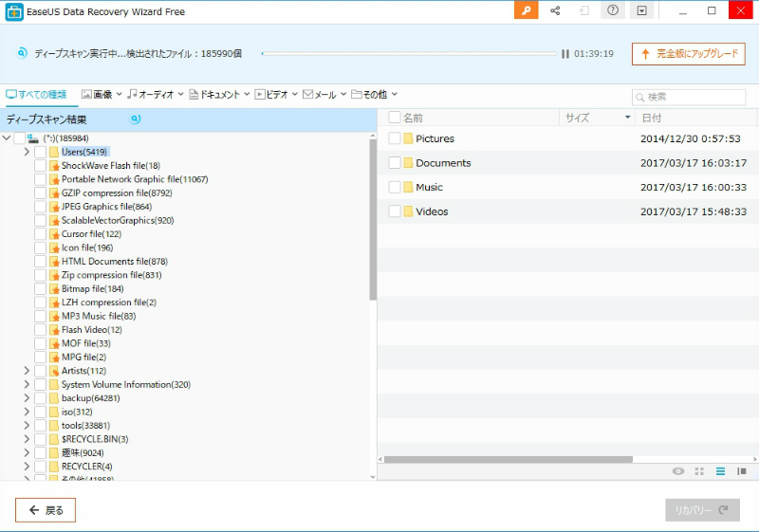Image resolution: width=759 pixels, height=532 pixels.
Task: Expand the backup(64281) node
Action: [x=27, y=398]
